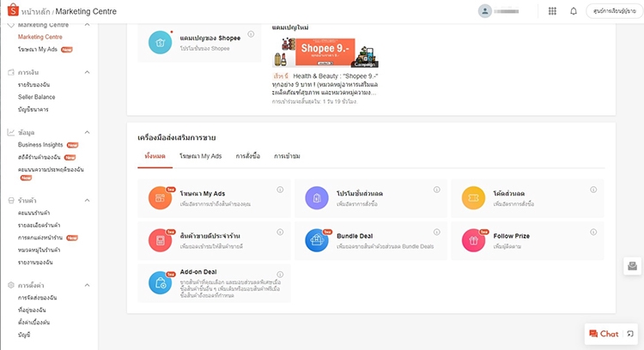Open the โปรโมชั่นส่วนลด card title
The width and height of the screenshot is (644, 350).
click(x=360, y=194)
